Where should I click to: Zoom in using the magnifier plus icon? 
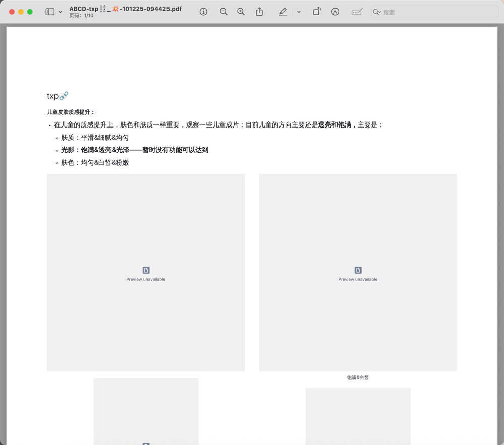tap(241, 11)
